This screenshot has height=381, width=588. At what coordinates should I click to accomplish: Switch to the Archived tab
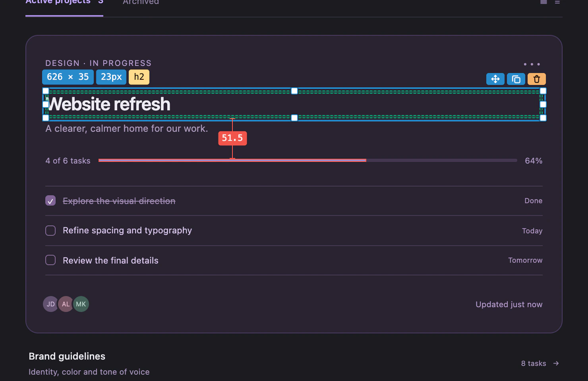(141, 2)
